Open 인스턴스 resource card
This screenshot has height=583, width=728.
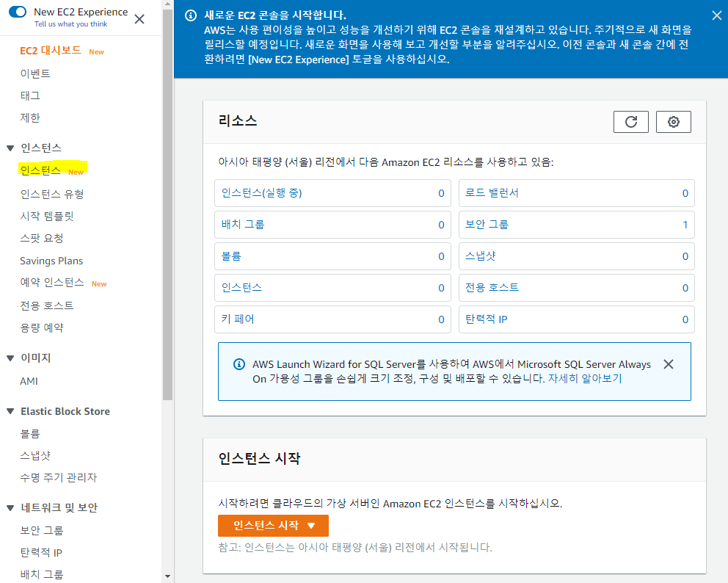pyautogui.click(x=333, y=288)
